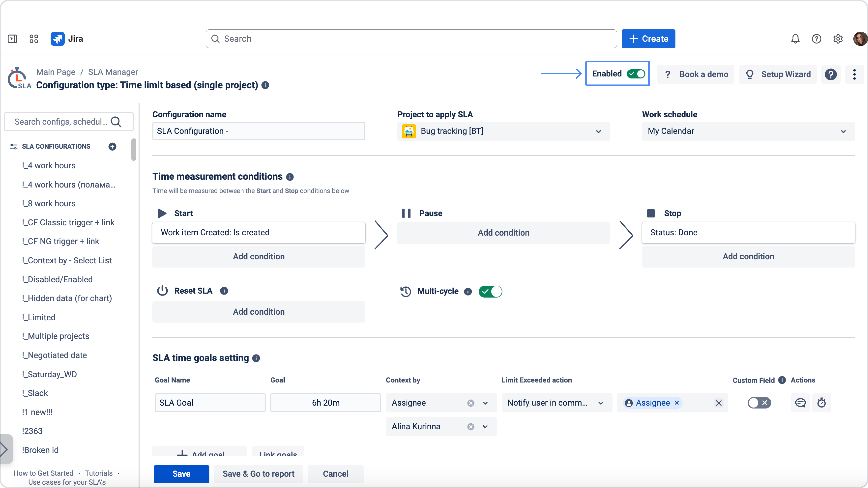868x488 pixels.
Task: Show info next to Custom Field
Action: [782, 380]
